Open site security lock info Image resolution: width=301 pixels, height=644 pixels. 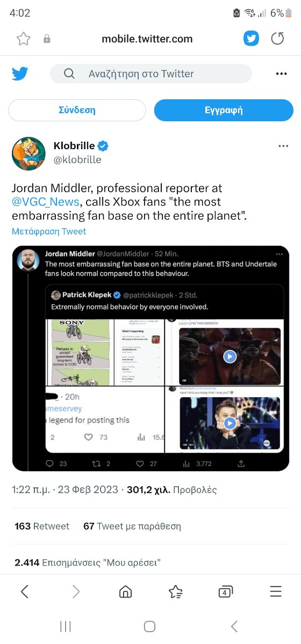pos(47,39)
